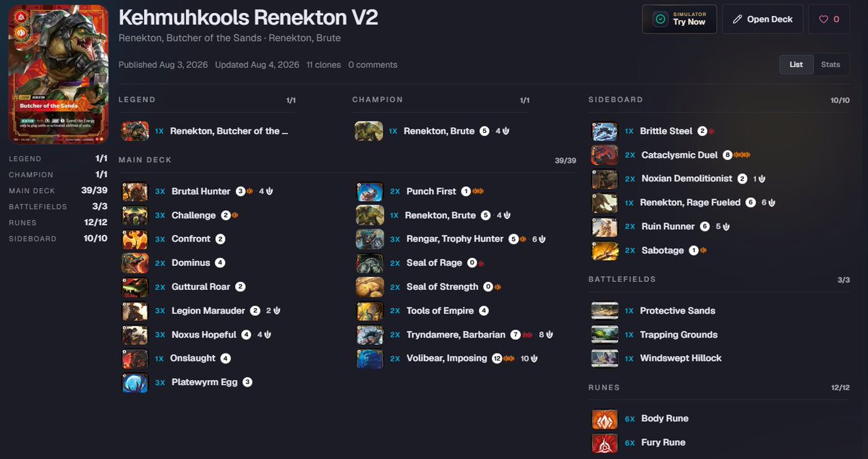Select the Platewyrm Egg card name
The image size is (868, 459).
pyautogui.click(x=205, y=382)
